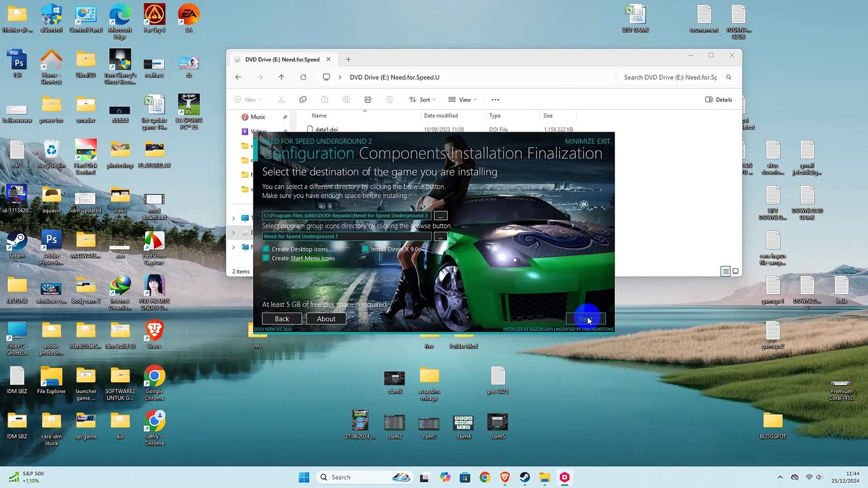Open the FastStone Capture desktop icon

pyautogui.click(x=154, y=244)
